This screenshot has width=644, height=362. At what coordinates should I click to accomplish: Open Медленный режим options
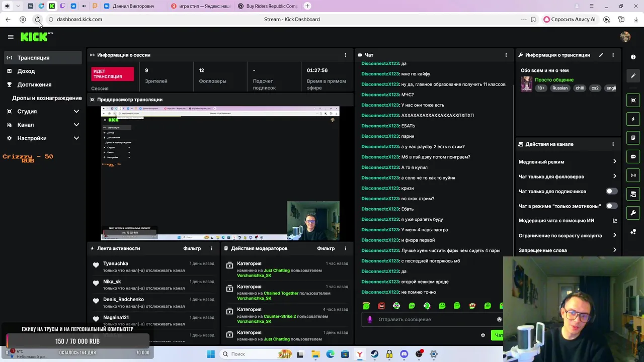pos(568,162)
